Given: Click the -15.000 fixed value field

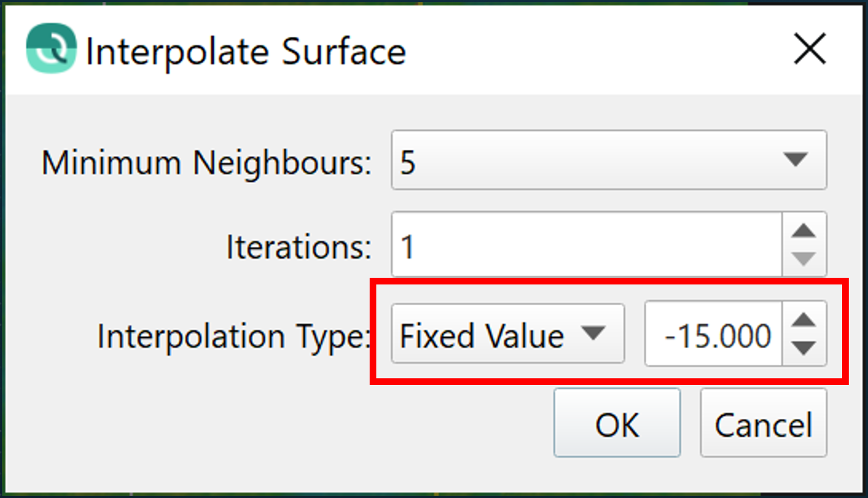Looking at the screenshot, I should pyautogui.click(x=713, y=335).
